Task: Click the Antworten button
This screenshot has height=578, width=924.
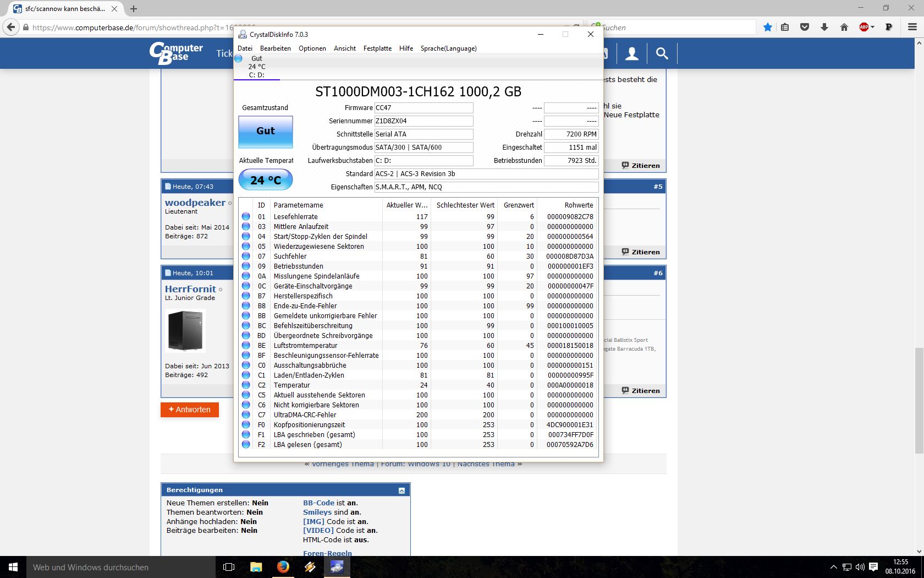Action: pyautogui.click(x=190, y=410)
